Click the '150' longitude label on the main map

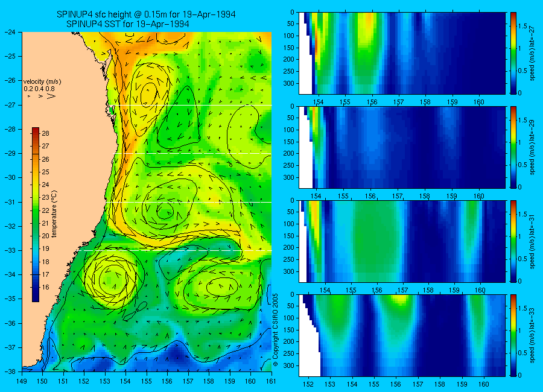[x=42, y=381]
